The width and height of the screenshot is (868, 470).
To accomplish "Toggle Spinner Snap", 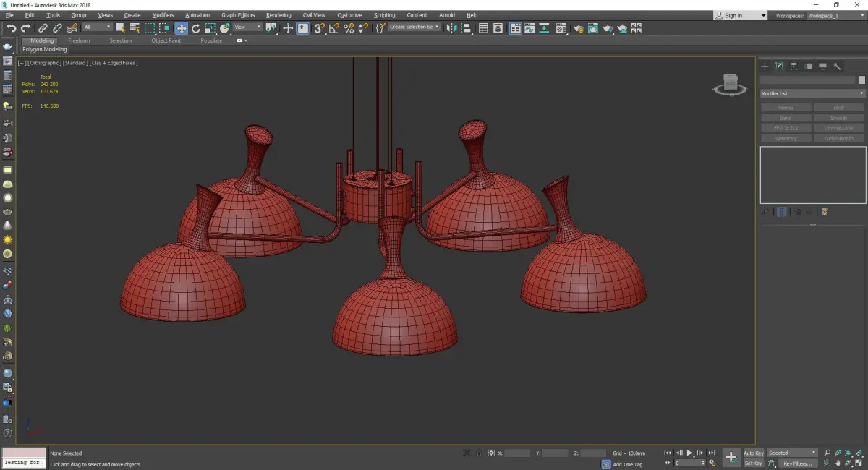I will point(364,28).
